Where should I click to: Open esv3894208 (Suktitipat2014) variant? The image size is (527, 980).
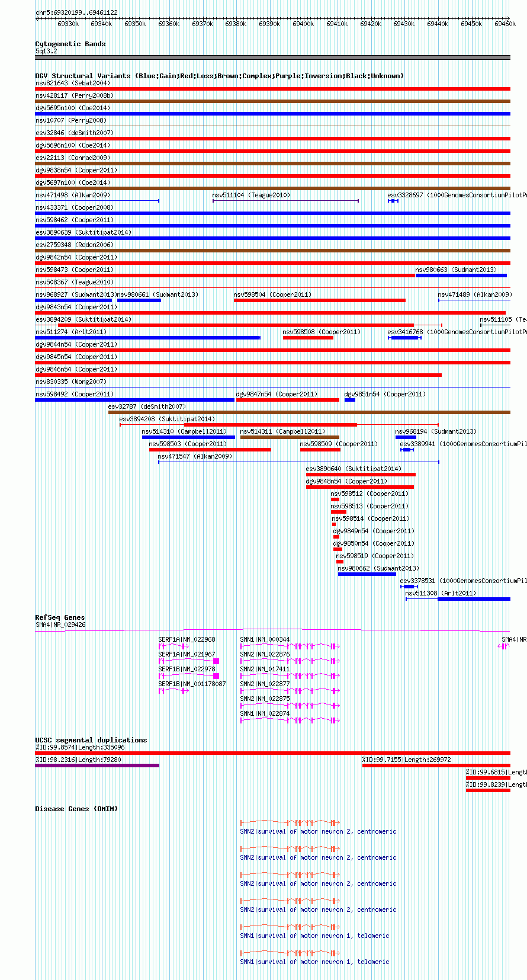[167, 419]
